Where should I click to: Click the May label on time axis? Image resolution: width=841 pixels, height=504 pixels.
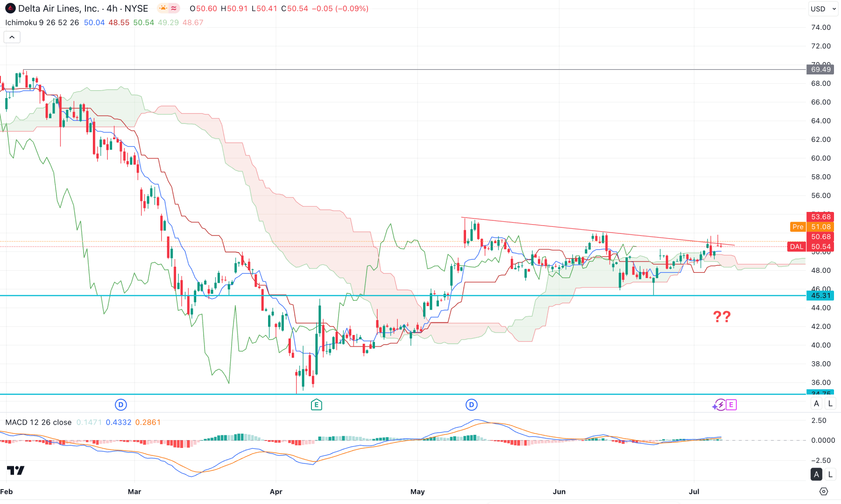pyautogui.click(x=417, y=492)
